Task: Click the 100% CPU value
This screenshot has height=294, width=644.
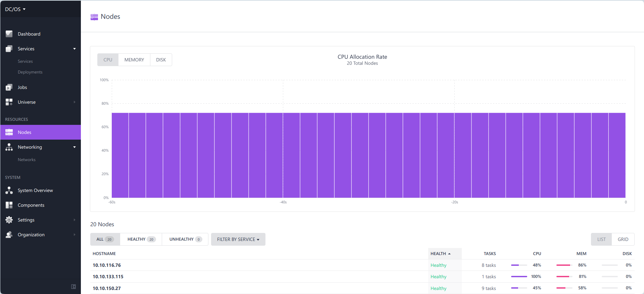Action: point(536,277)
